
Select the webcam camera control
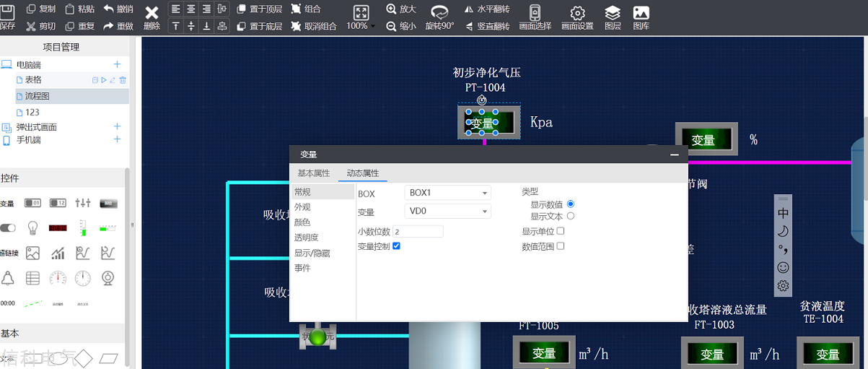pyautogui.click(x=108, y=278)
